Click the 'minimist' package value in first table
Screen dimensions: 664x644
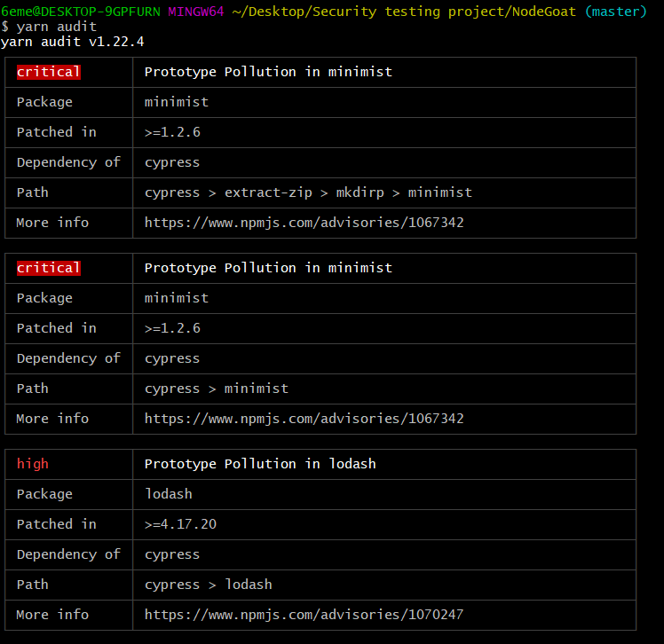[177, 102]
